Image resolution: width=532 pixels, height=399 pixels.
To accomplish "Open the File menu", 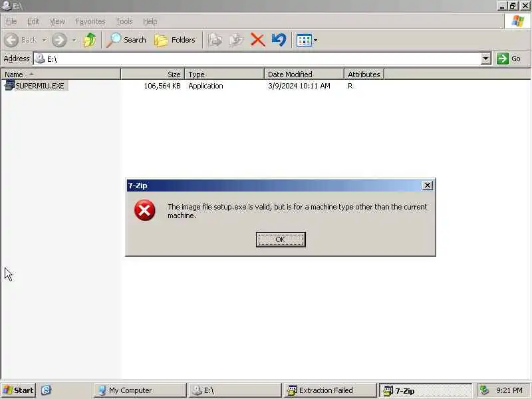I will [11, 21].
